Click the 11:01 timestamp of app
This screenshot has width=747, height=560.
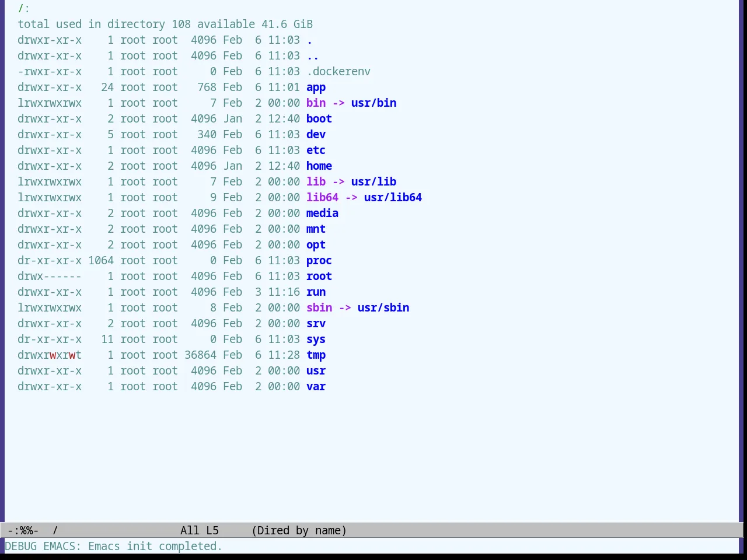click(x=284, y=87)
